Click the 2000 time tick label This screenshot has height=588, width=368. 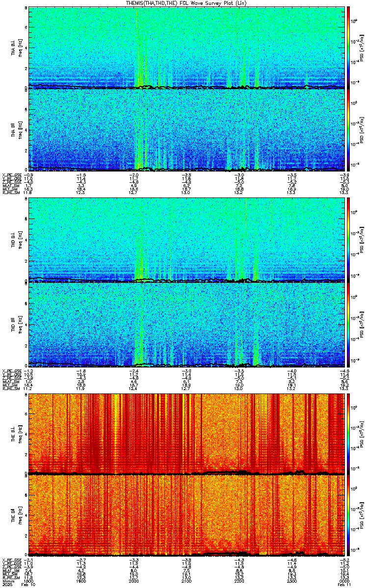click(134, 581)
